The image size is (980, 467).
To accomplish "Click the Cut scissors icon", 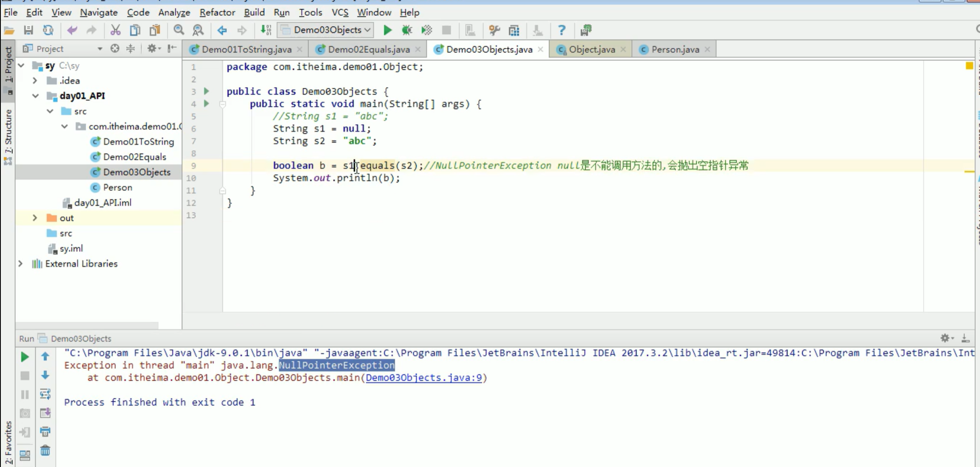I will pyautogui.click(x=115, y=30).
